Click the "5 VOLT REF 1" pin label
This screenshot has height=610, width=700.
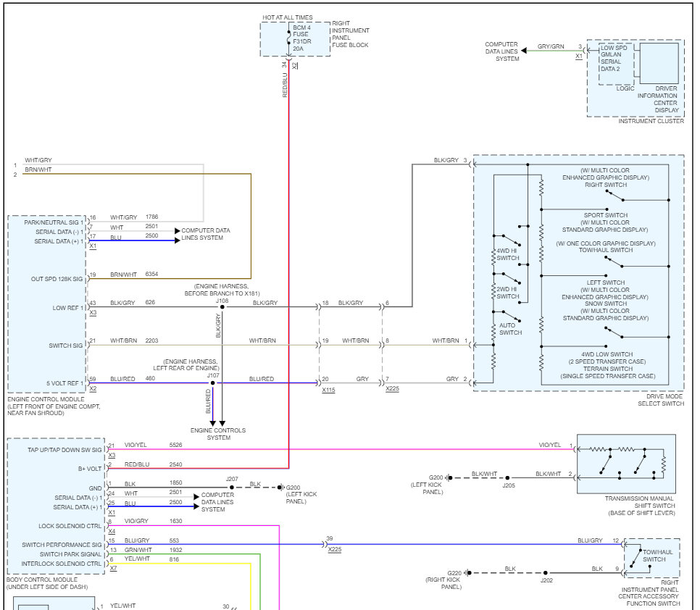(x=64, y=383)
